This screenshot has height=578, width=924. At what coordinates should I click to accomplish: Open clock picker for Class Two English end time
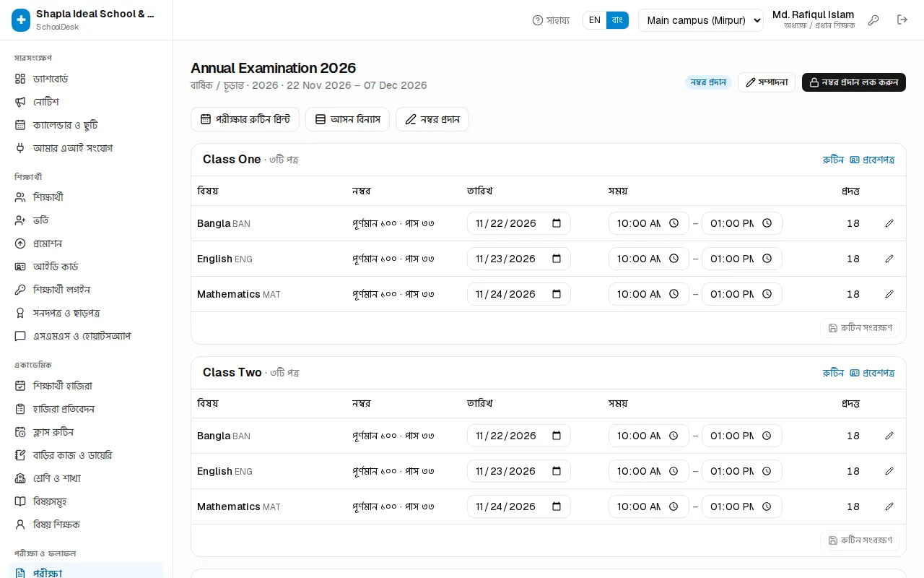click(x=767, y=471)
